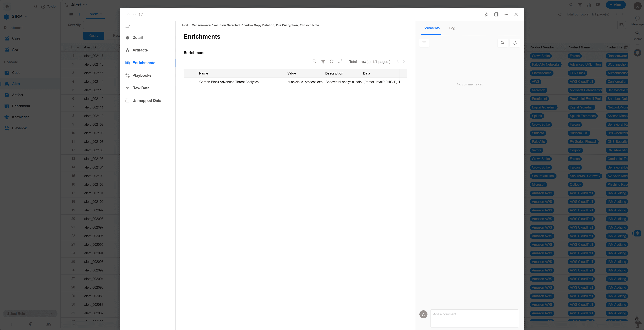Screen dimensions: 644x330
Task: Open the global search in the sidebar
Action: [36, 7]
